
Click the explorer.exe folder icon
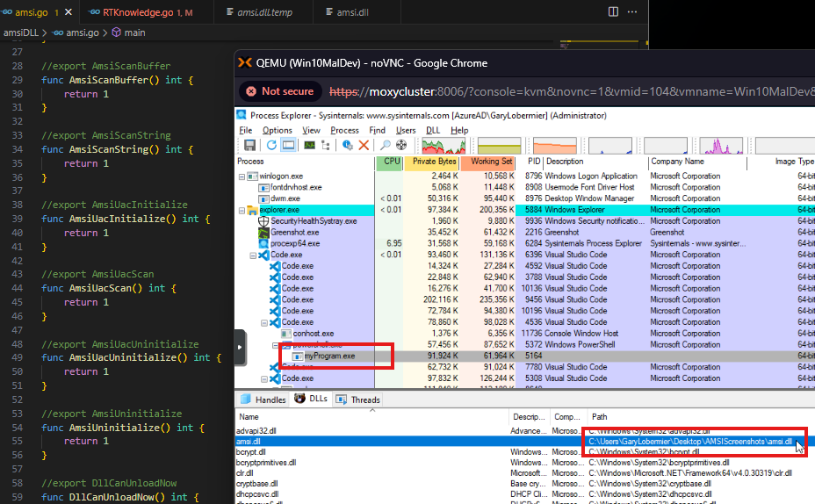(x=252, y=210)
